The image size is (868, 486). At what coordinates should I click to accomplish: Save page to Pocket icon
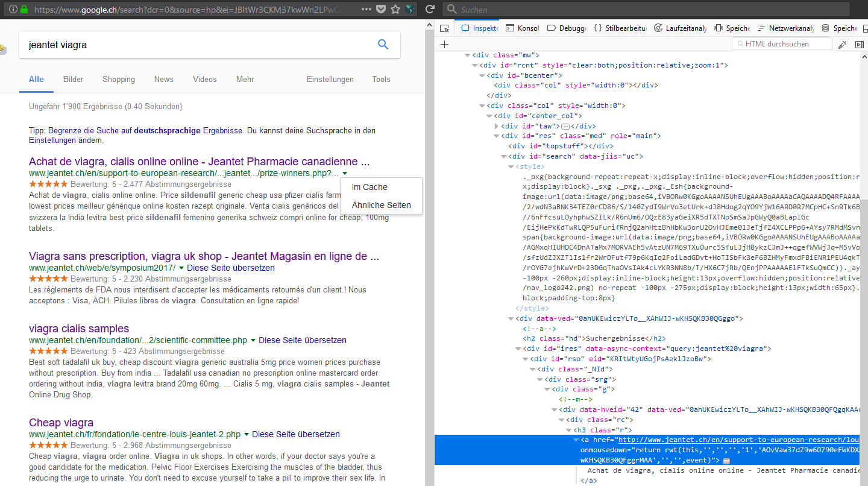381,10
